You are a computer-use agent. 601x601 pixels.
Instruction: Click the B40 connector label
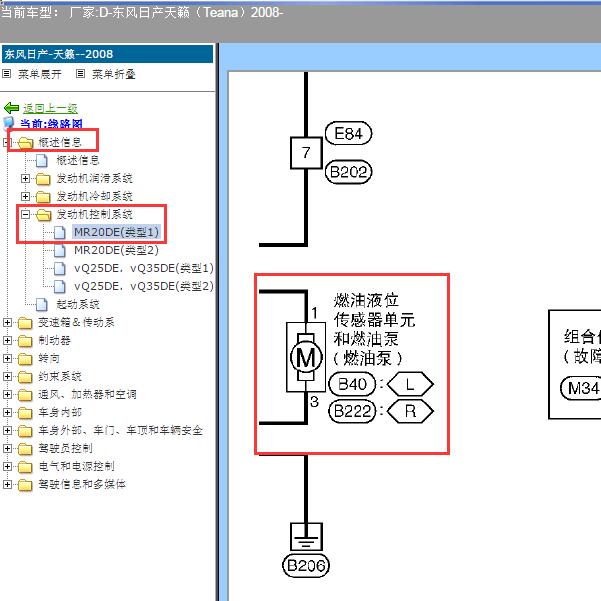click(352, 384)
